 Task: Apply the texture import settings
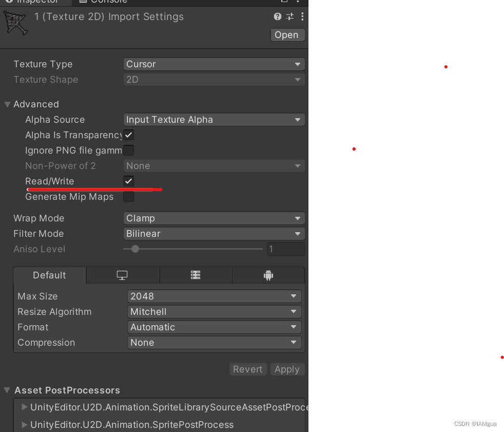[x=287, y=369]
